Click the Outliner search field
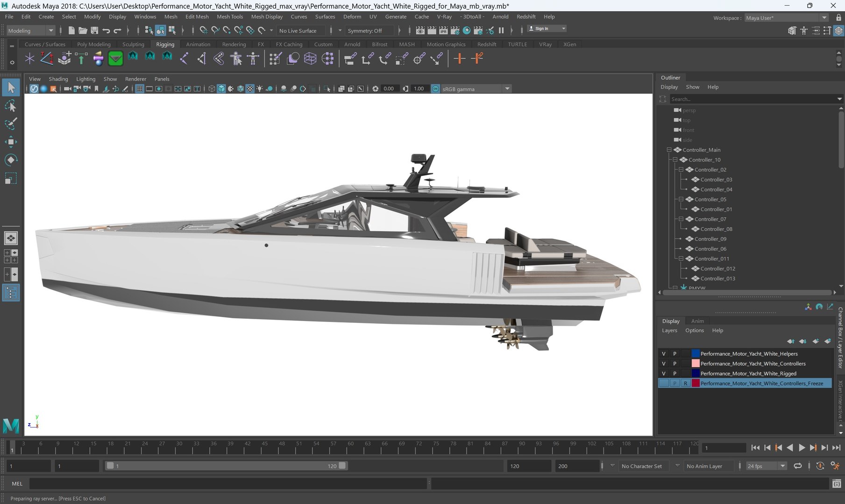Image resolution: width=845 pixels, height=504 pixels. [753, 99]
